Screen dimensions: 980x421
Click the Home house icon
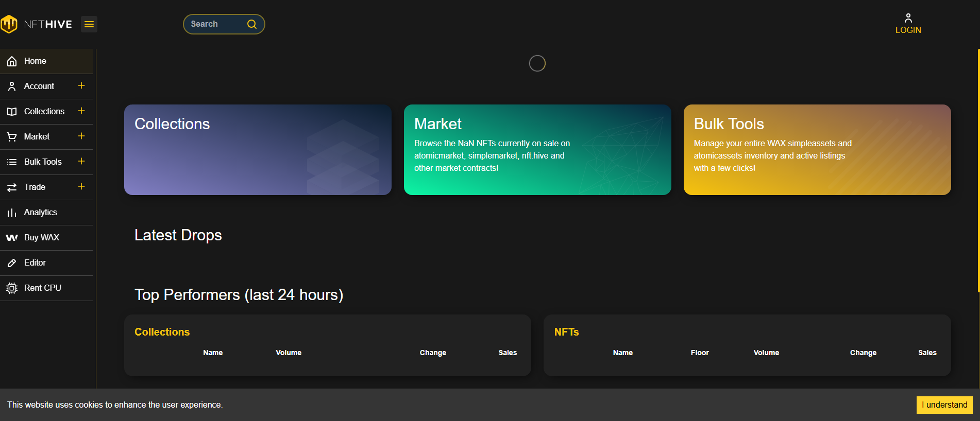(12, 61)
